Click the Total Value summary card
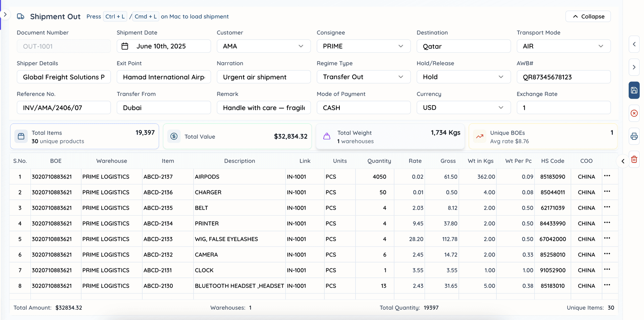Screen dimensions: 644x320 [x=237, y=137]
